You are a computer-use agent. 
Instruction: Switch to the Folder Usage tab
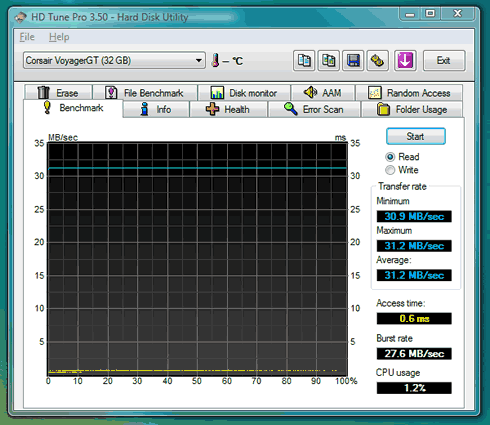(x=412, y=109)
